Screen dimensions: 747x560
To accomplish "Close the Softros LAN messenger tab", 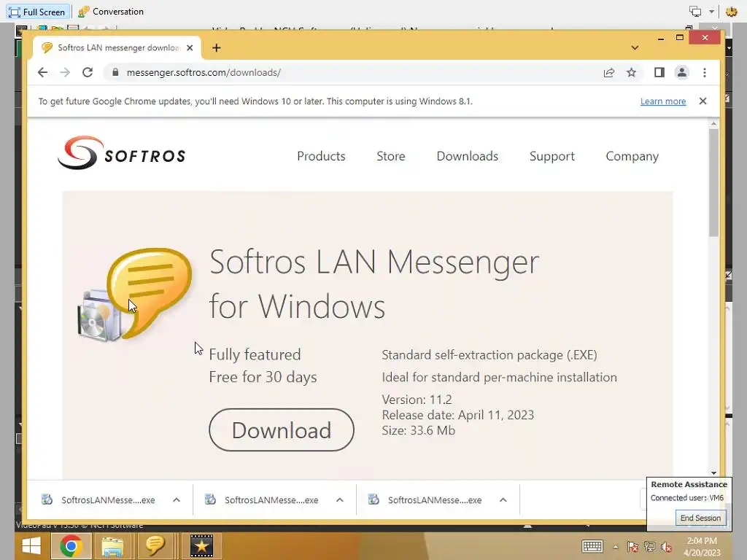I will pyautogui.click(x=190, y=47).
